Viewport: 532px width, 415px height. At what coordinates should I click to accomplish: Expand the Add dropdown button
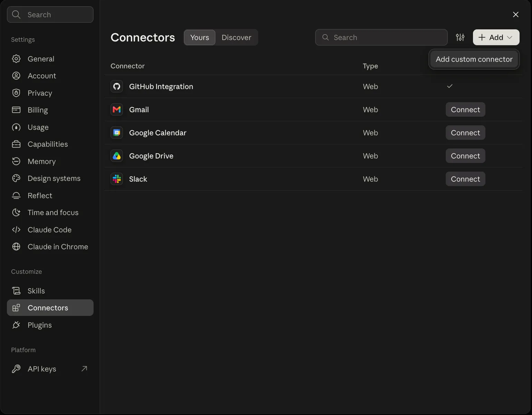[x=496, y=37]
